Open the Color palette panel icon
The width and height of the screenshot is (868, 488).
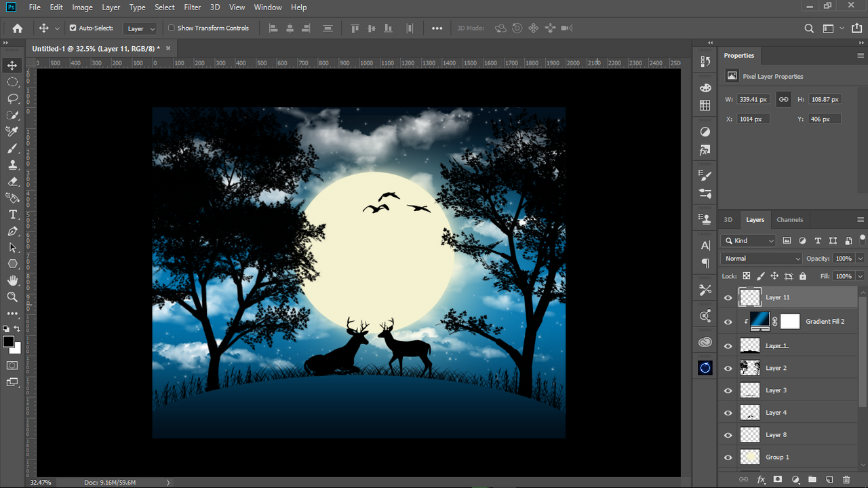[x=705, y=88]
